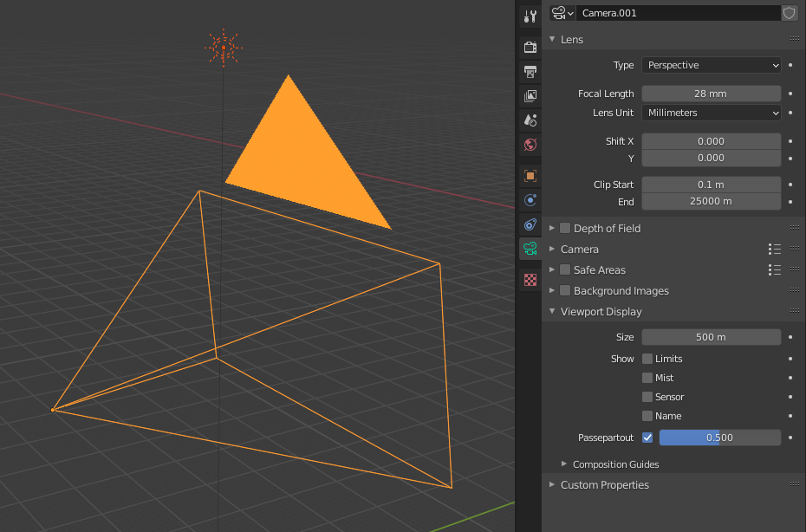Open the Scene properties tab
The width and height of the screenshot is (806, 532).
tap(530, 120)
